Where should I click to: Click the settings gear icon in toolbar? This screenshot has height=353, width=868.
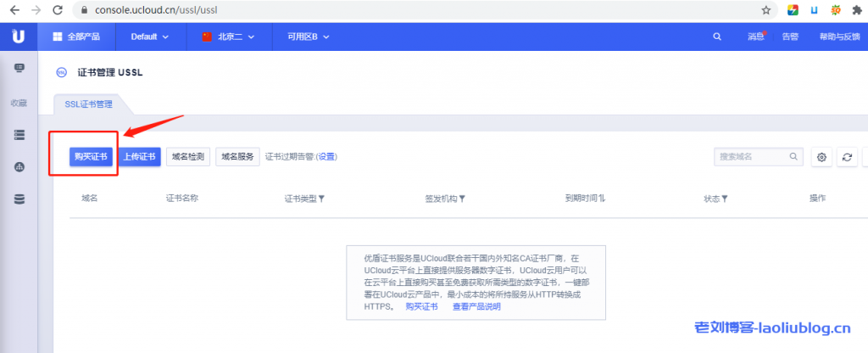click(x=821, y=157)
